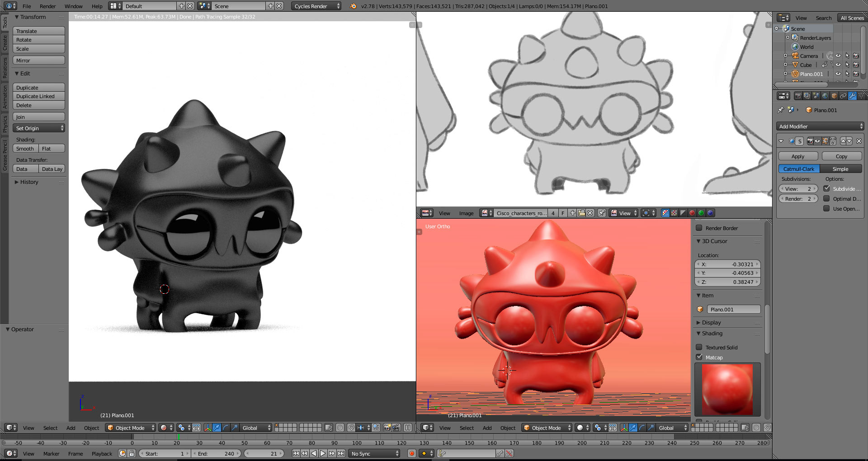Unlink image with X in Image Editor
The image size is (868, 461).
click(x=590, y=213)
